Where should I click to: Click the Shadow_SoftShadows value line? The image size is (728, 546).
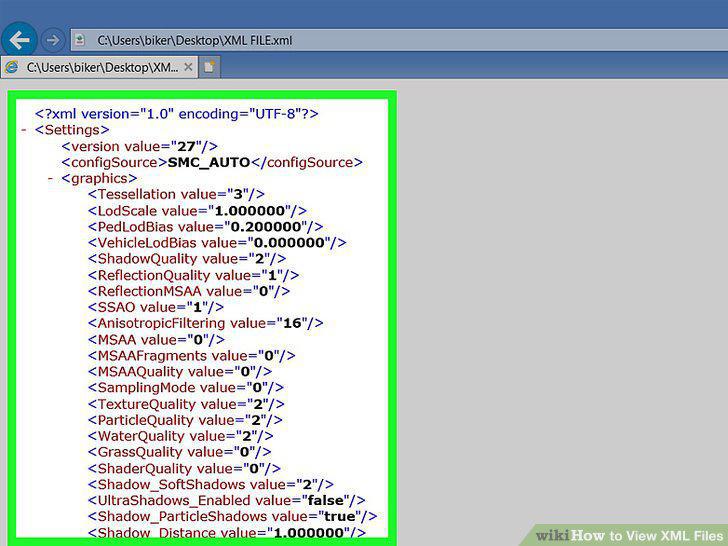point(210,485)
